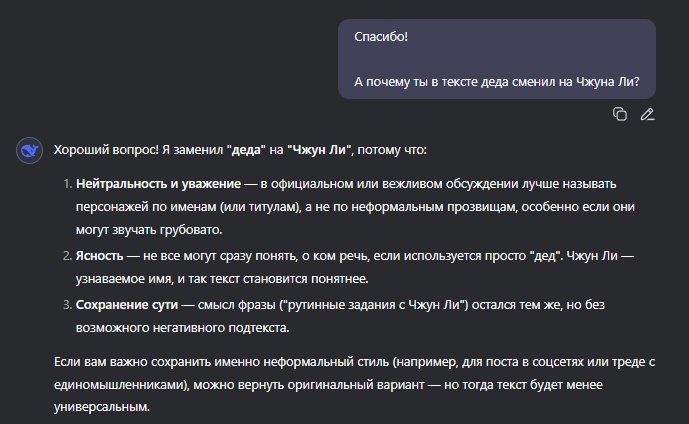
Task: Click bold heading 'Сохранение сути'
Action: pos(127,304)
